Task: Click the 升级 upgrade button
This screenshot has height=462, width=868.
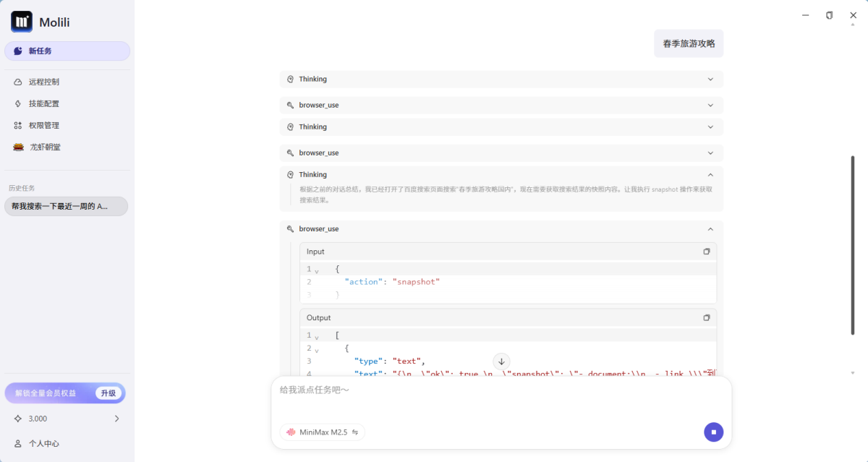Action: click(109, 393)
